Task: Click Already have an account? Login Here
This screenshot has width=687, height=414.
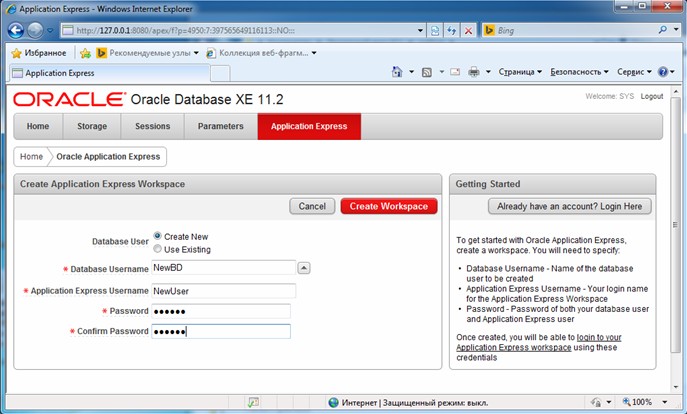Action: coord(569,206)
